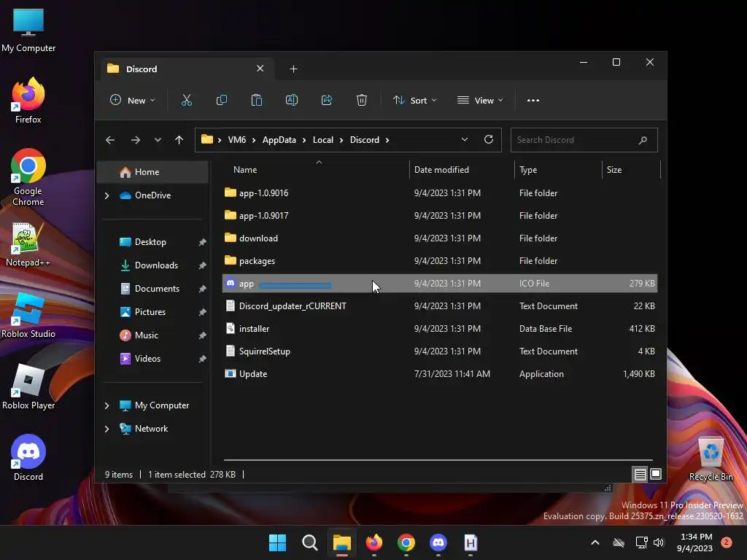
Task: Open address bar history dropdown
Action: tap(465, 139)
